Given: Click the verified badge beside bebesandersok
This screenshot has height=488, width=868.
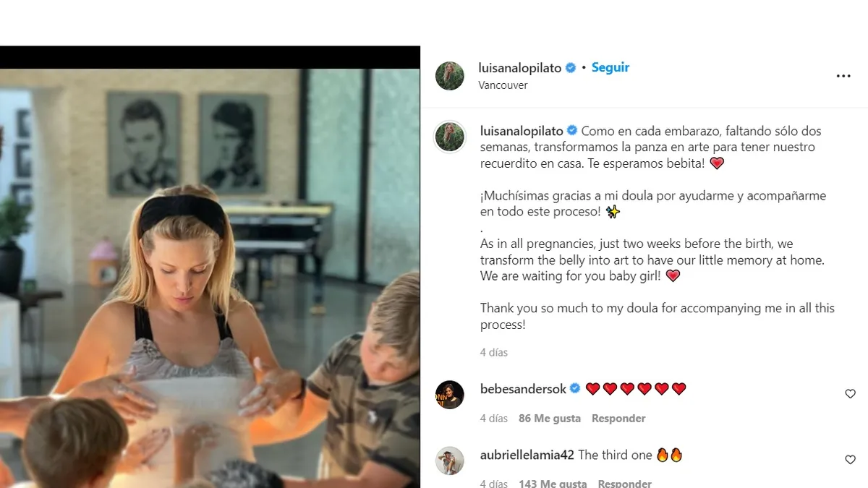Looking at the screenshot, I should click(575, 389).
